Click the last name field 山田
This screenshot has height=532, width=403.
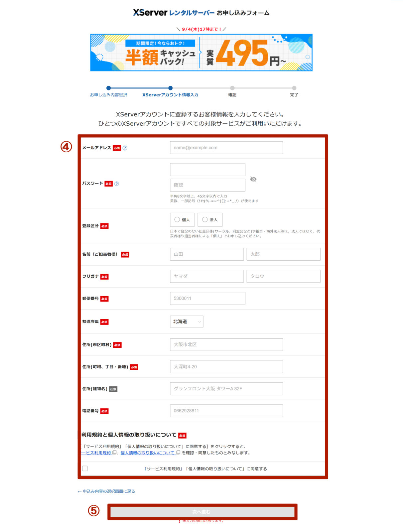tap(206, 254)
